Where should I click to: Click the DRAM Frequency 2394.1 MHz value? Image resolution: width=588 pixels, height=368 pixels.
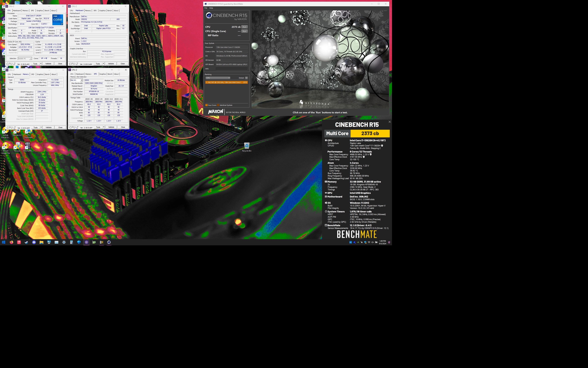pos(42,92)
